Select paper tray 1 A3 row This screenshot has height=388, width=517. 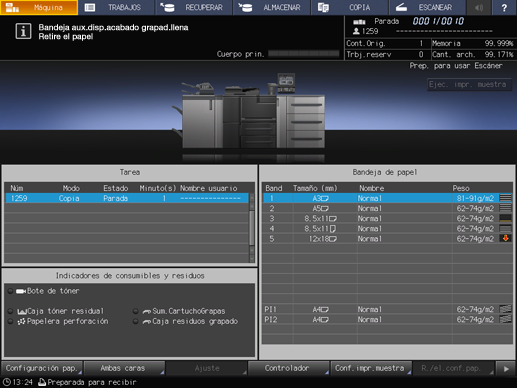point(388,198)
